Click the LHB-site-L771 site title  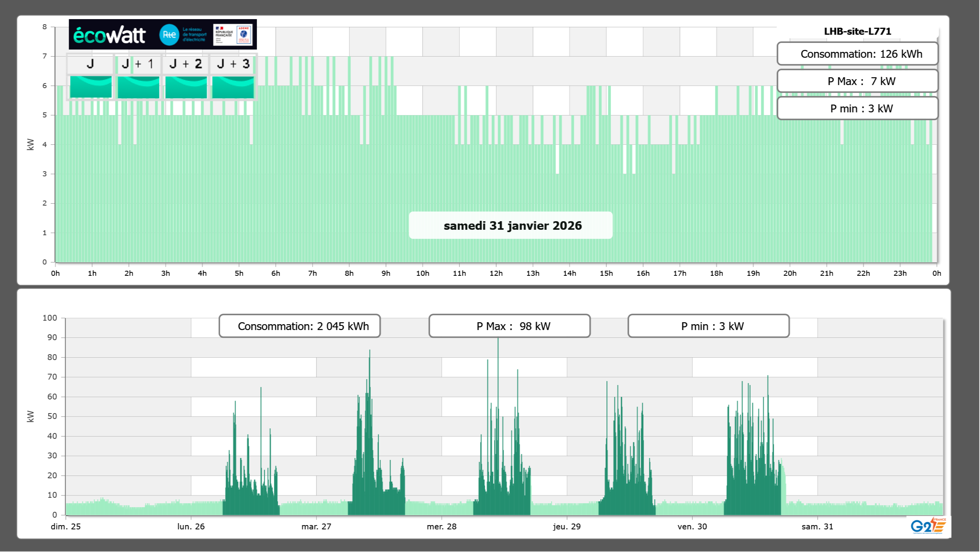[857, 31]
